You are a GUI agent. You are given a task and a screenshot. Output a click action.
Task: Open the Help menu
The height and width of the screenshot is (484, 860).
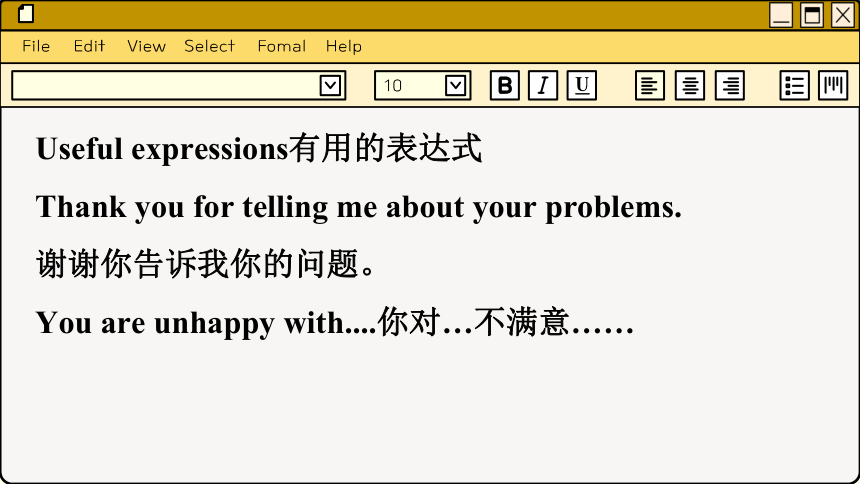pos(344,46)
